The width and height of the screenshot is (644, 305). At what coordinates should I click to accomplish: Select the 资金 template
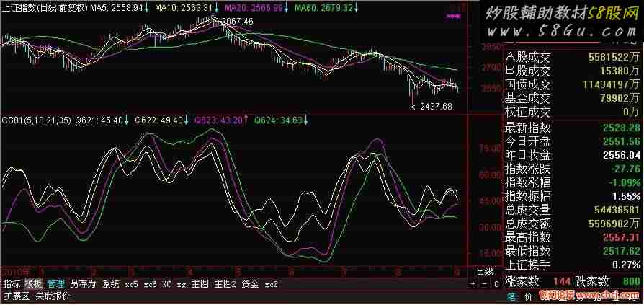tap(250, 283)
